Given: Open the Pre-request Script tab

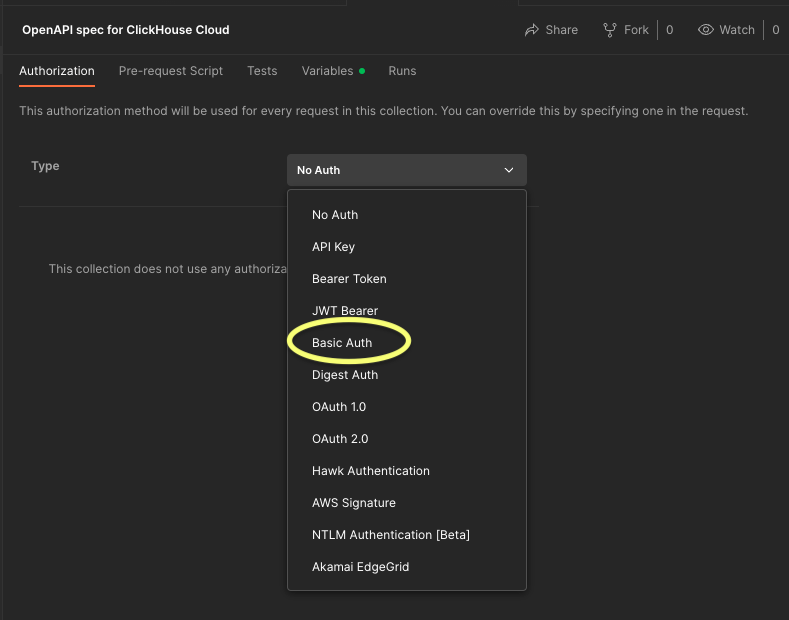Looking at the screenshot, I should [x=171, y=71].
